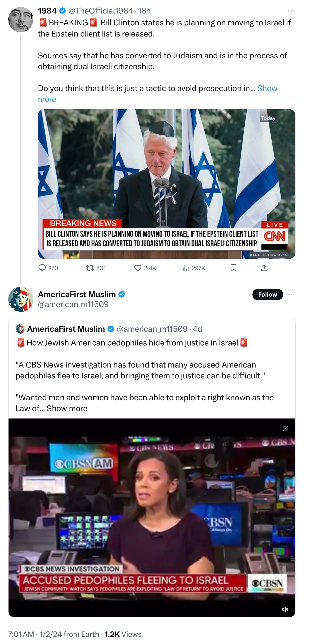The image size is (310, 644).
Task: Open more options beside the Follow button
Action: (x=291, y=294)
